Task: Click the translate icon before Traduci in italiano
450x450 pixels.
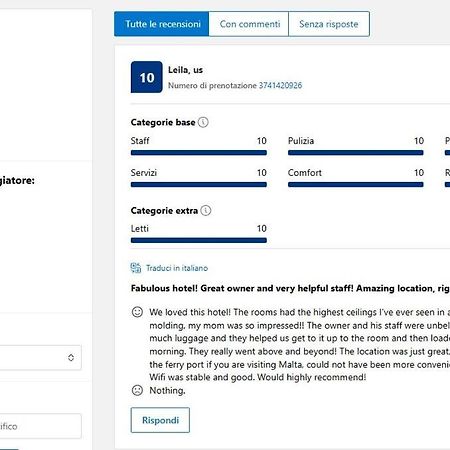Action: pyautogui.click(x=136, y=268)
